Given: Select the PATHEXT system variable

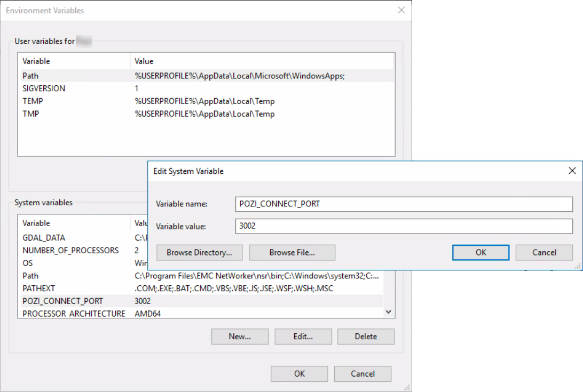Looking at the screenshot, I should [x=201, y=289].
